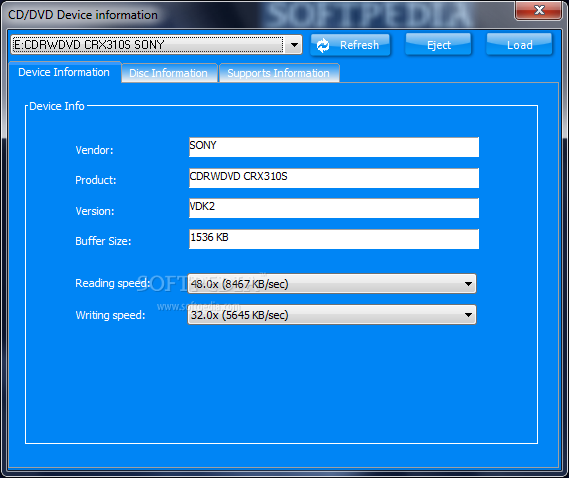
Task: Click the Refresh arrows icon
Action: (323, 45)
